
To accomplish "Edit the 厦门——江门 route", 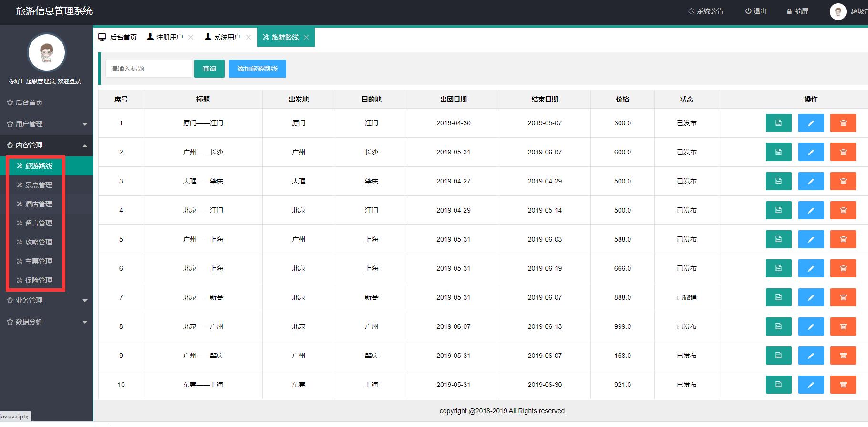I will click(811, 123).
